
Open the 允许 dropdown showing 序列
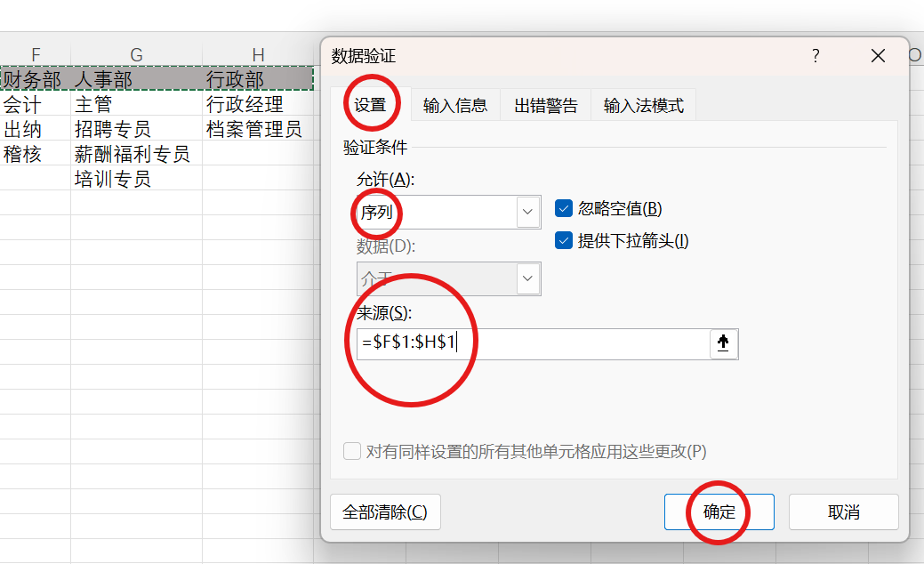(x=448, y=212)
